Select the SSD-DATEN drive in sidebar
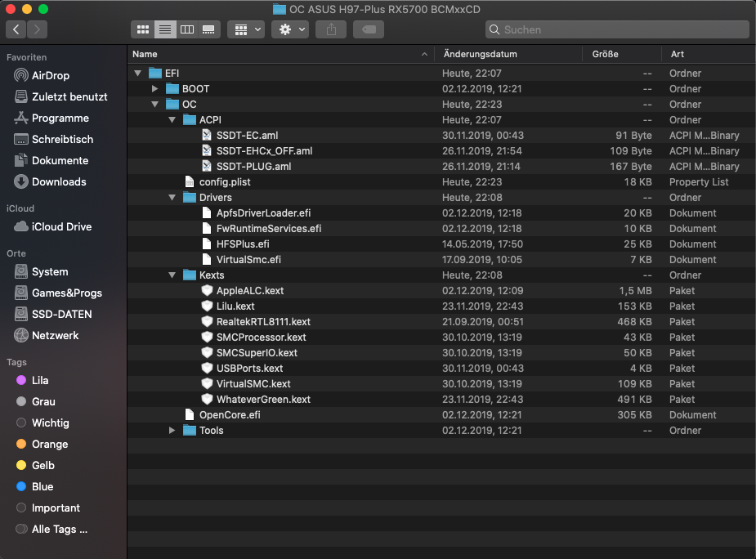 pos(53,315)
